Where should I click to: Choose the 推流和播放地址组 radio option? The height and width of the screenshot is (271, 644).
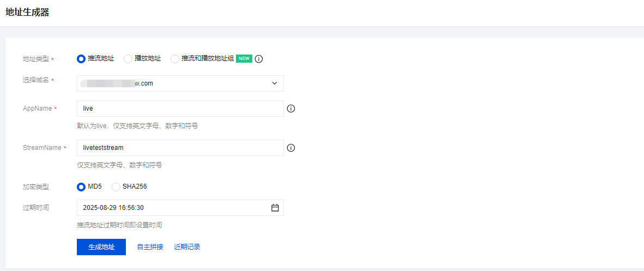pyautogui.click(x=175, y=59)
